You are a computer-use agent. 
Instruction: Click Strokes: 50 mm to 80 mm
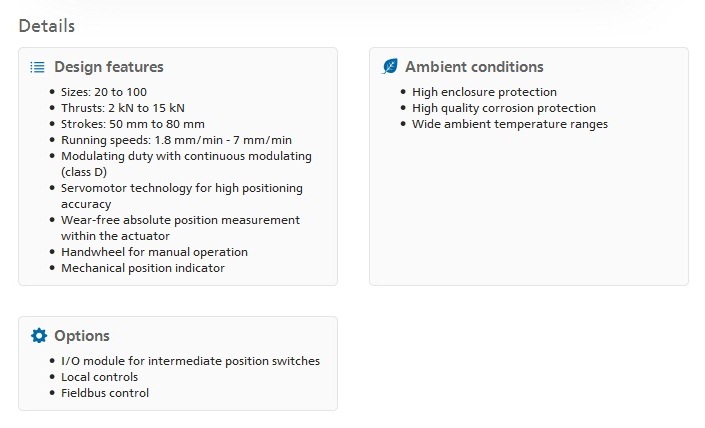point(133,124)
